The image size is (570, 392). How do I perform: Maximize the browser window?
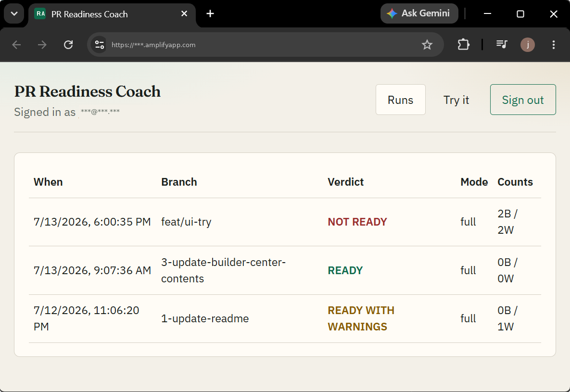[x=520, y=14]
